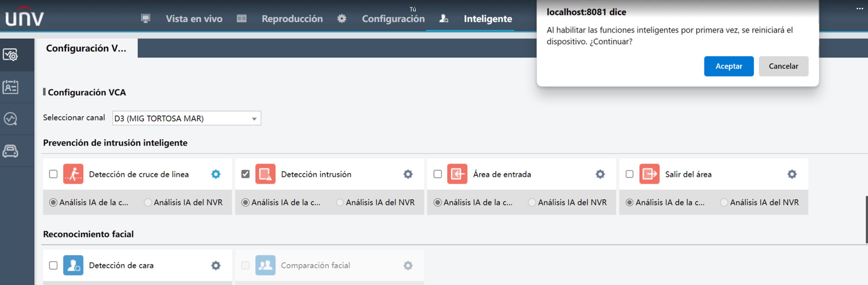
Task: Open settings gear for Detección de cruce de linea
Action: pos(216,174)
